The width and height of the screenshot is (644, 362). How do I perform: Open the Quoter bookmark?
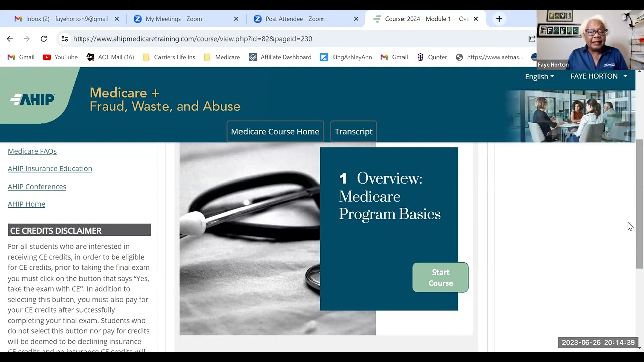pyautogui.click(x=432, y=57)
